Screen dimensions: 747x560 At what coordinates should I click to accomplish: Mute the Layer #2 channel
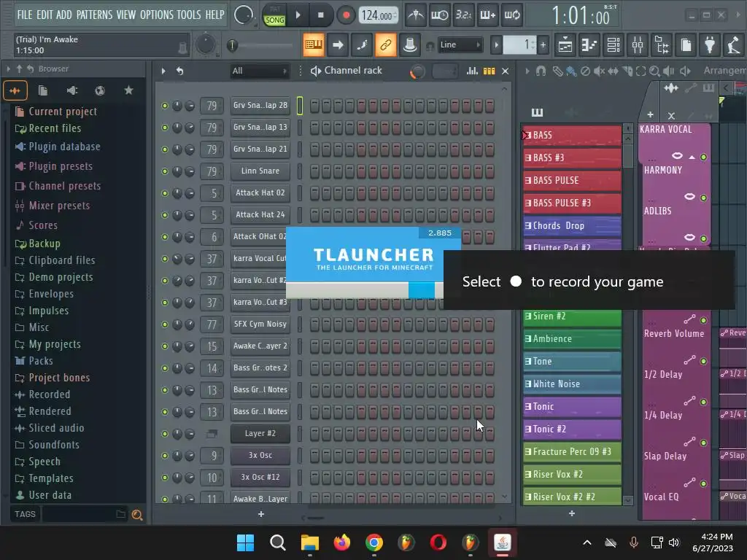(165, 434)
